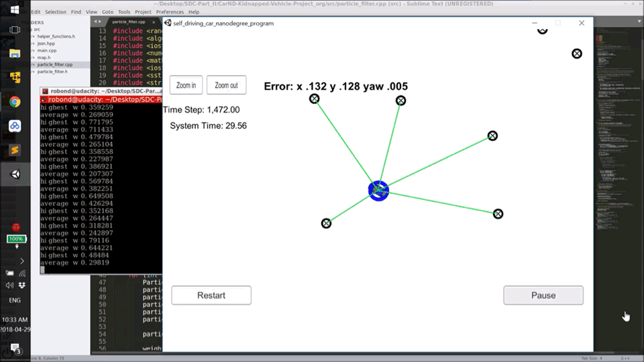
Task: Open File Explorer from the taskbar
Action: [x=15, y=54]
